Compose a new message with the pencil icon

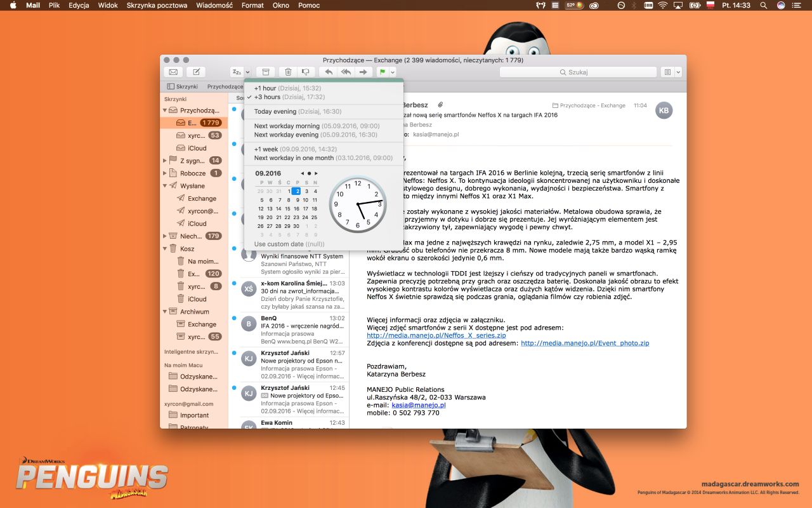pyautogui.click(x=196, y=72)
